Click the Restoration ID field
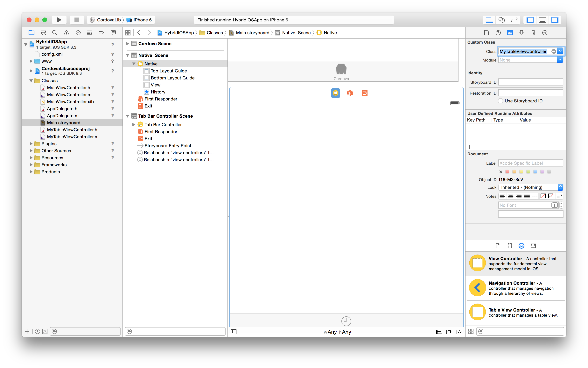 [531, 93]
